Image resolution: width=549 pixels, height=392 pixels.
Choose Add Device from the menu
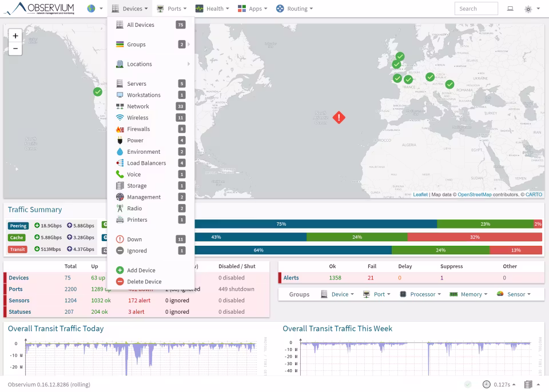[x=141, y=270]
